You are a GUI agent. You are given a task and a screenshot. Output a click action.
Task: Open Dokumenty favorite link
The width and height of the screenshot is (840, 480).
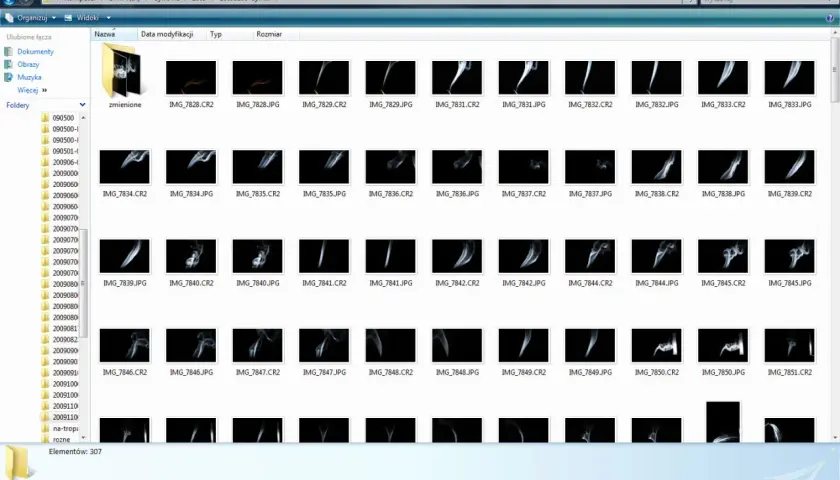(35, 51)
